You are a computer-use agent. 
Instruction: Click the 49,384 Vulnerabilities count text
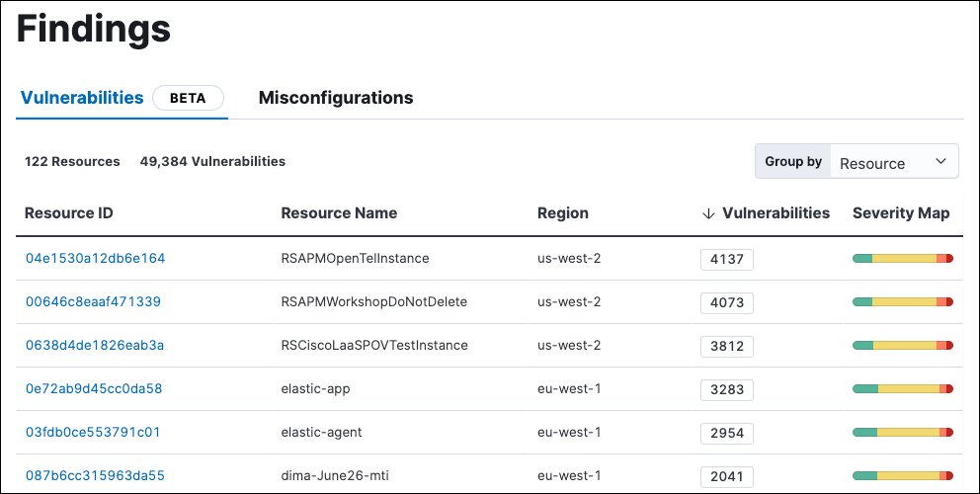212,161
